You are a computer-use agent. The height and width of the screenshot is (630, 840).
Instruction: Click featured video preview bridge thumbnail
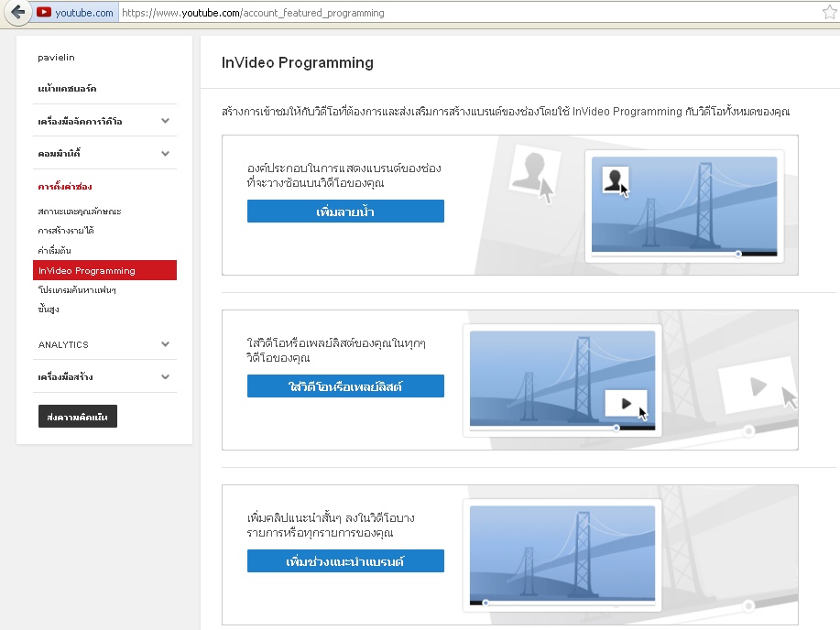click(562, 379)
